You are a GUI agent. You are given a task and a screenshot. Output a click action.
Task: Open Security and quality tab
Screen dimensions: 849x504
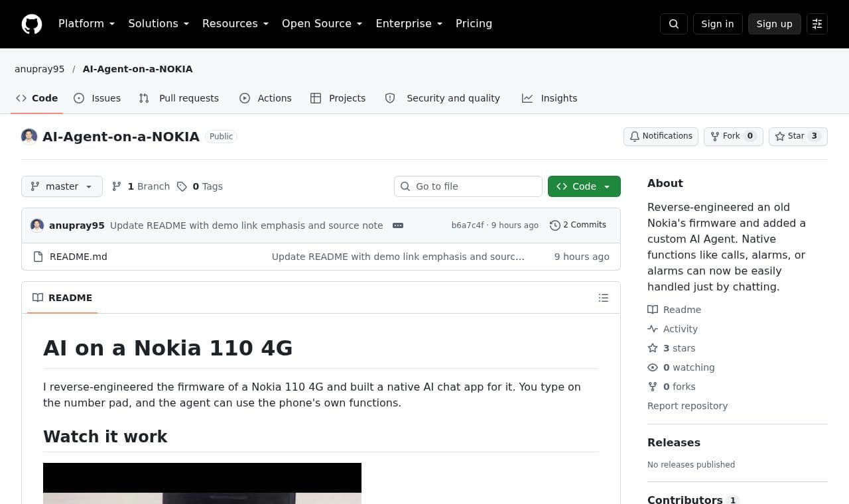pos(442,98)
